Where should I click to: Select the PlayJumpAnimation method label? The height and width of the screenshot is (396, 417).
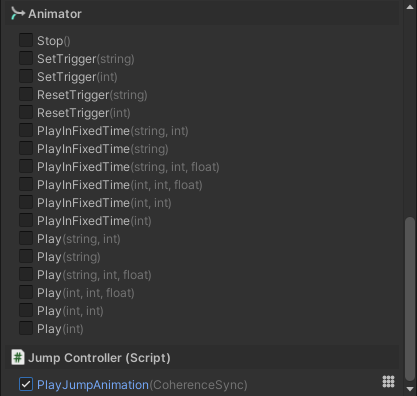pyautogui.click(x=93, y=385)
